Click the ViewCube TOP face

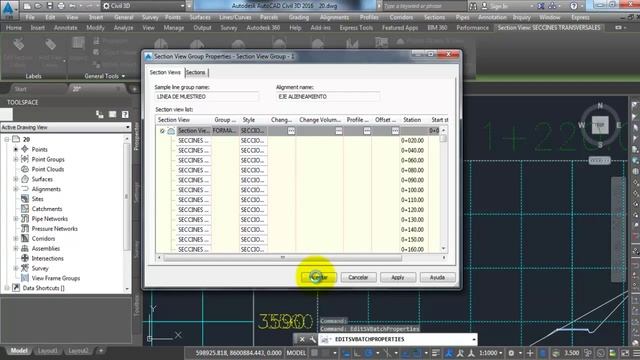[x=600, y=125]
